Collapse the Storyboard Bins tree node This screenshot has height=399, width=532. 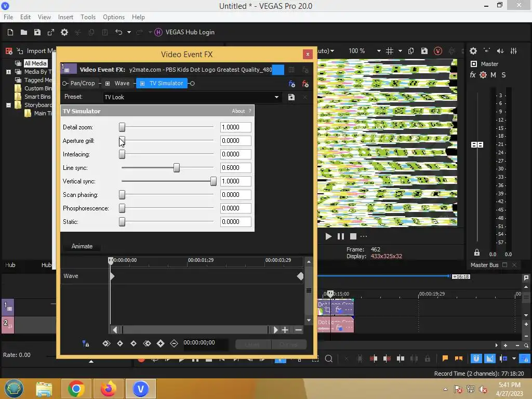coord(8,105)
